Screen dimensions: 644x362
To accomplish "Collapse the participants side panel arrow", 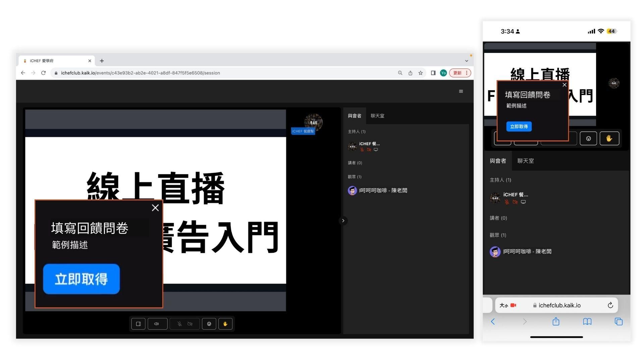I will pos(343,221).
